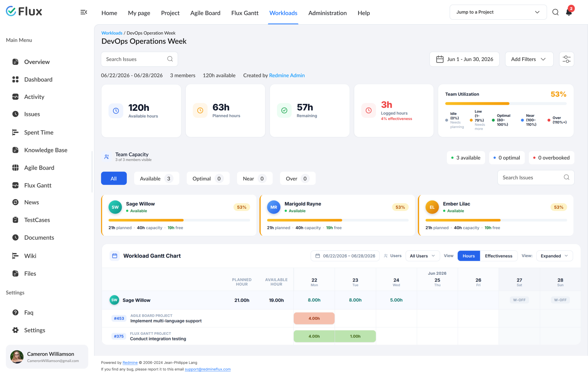The height and width of the screenshot is (376, 588).
Task: Open Gantt date range 06/22/2026 – 06/28/2026
Action: [345, 256]
